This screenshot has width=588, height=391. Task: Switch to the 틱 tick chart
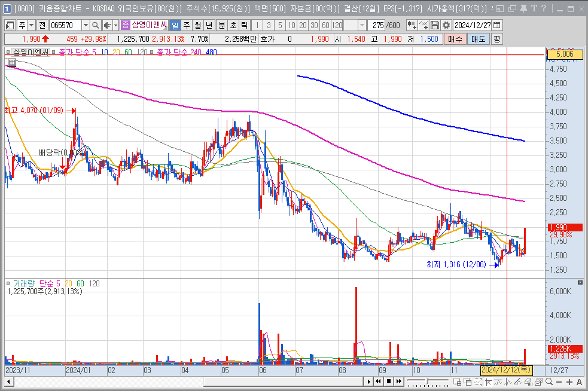point(245,25)
